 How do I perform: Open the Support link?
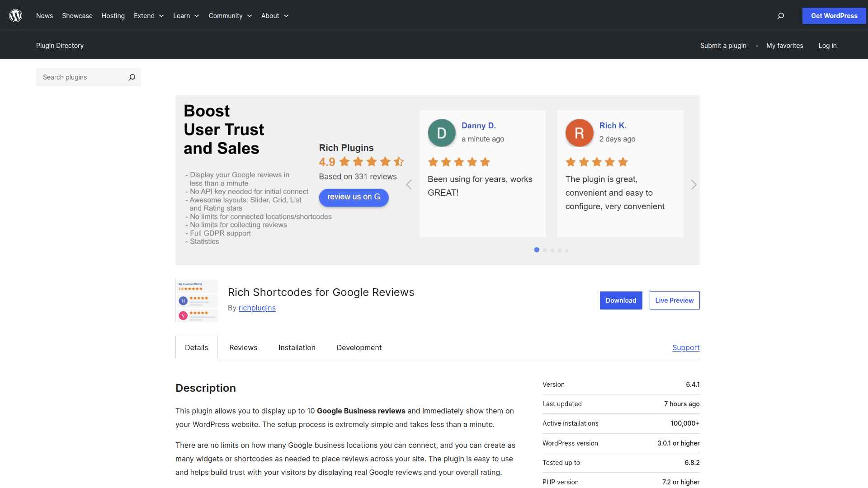click(686, 347)
